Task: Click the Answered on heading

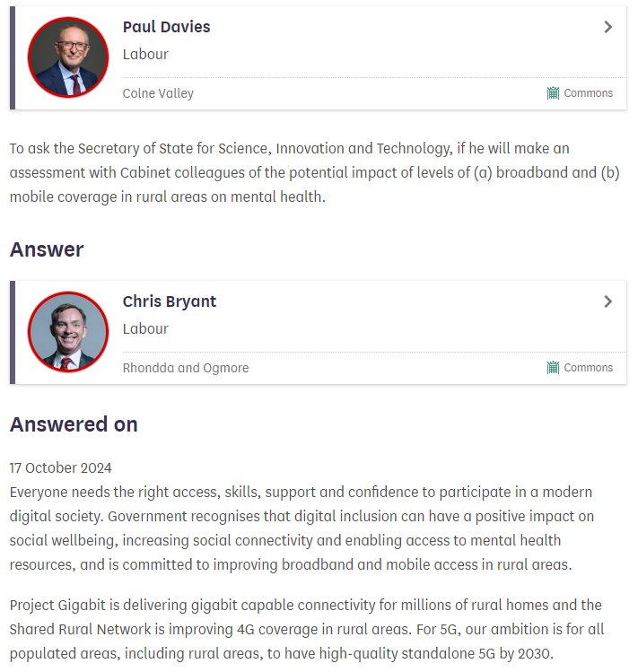Action: point(74,424)
